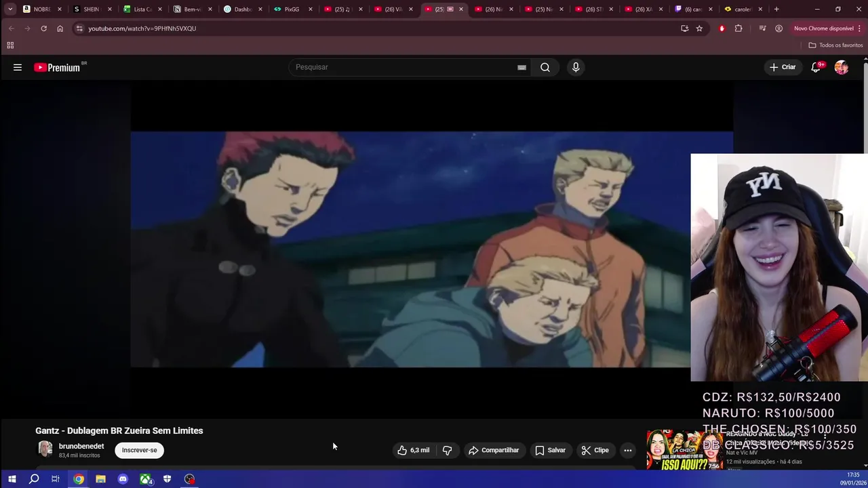Screen dimensions: 868x488
Task: Click the youtube.com URL in address bar
Action: point(142,28)
